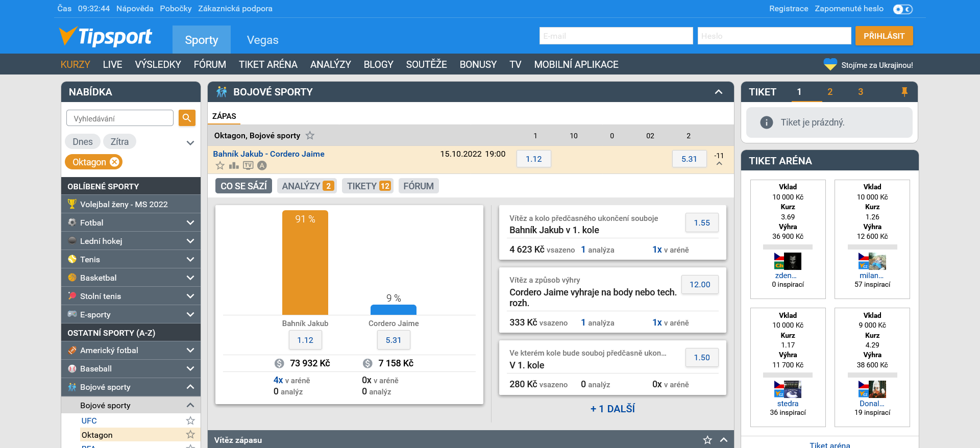Favorite the Oktagon, Bojové sporty league star
The image size is (980, 448).
[x=310, y=135]
